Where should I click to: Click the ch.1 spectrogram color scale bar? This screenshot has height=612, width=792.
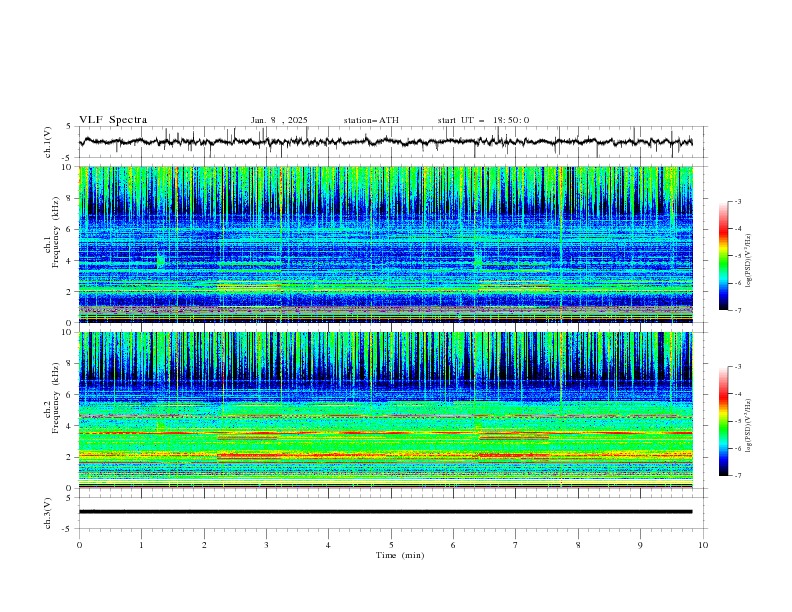[723, 255]
